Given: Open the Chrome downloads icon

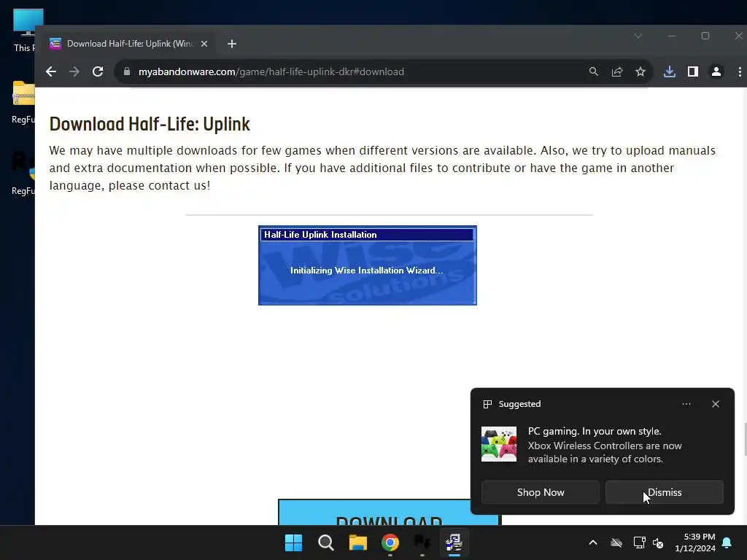Looking at the screenshot, I should 670,71.
